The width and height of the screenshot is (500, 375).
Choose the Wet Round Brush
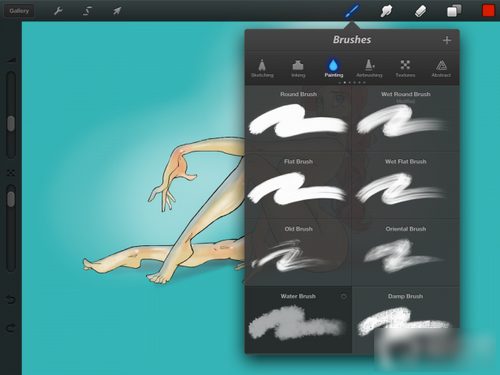[406, 119]
